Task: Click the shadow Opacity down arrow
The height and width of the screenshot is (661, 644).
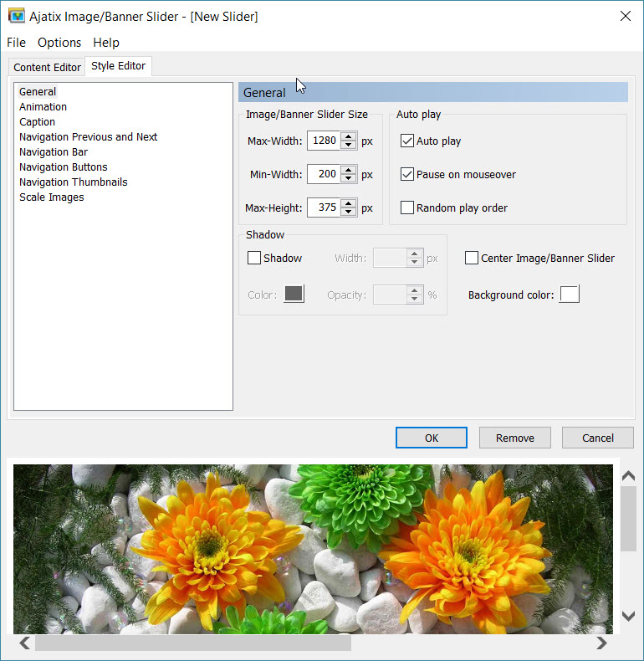Action: (x=415, y=300)
